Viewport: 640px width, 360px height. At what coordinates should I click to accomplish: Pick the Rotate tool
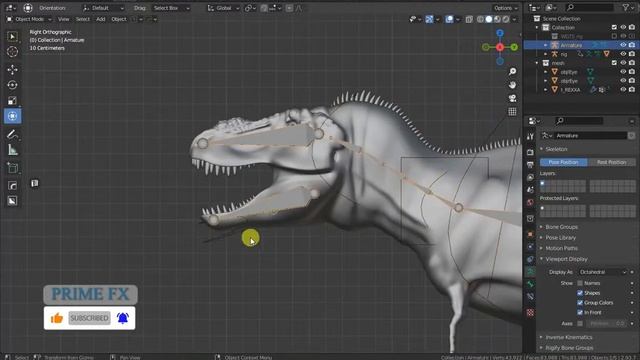[12, 85]
